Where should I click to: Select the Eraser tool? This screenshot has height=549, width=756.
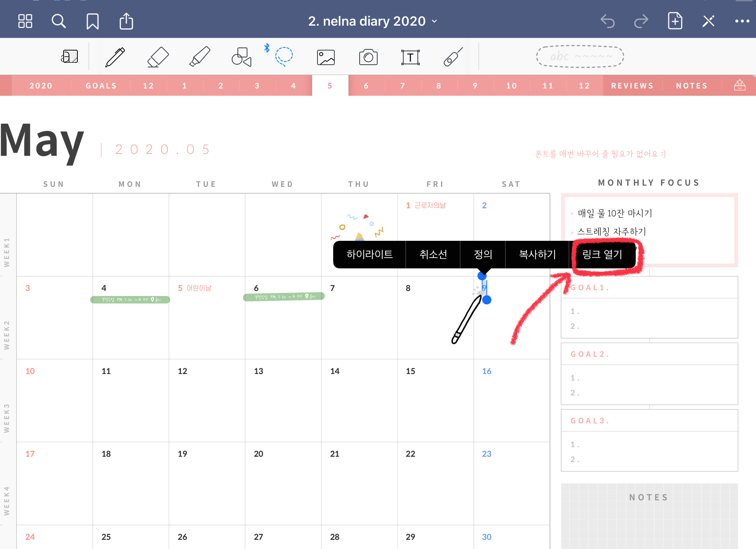pos(158,57)
